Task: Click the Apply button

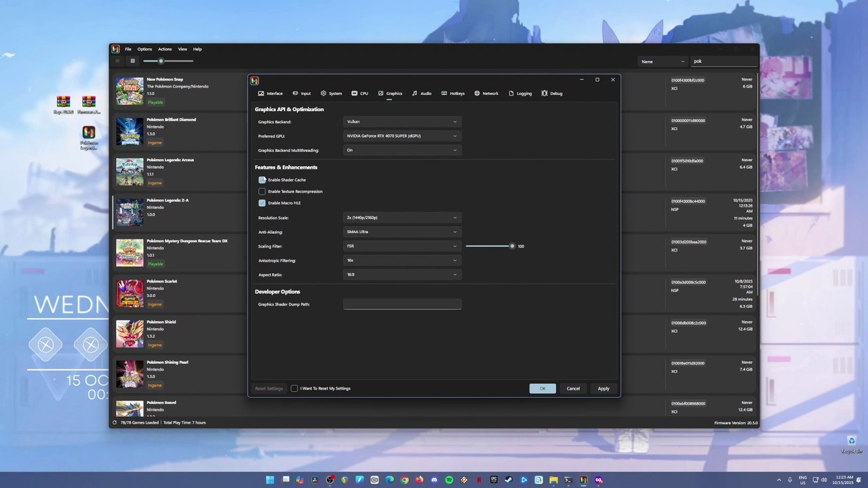Action: click(604, 388)
